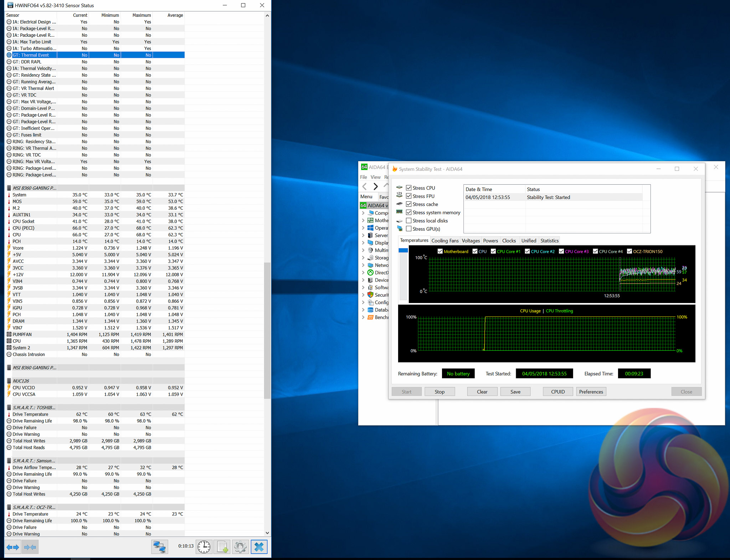Click the HWiNFO log file add icon

click(222, 547)
